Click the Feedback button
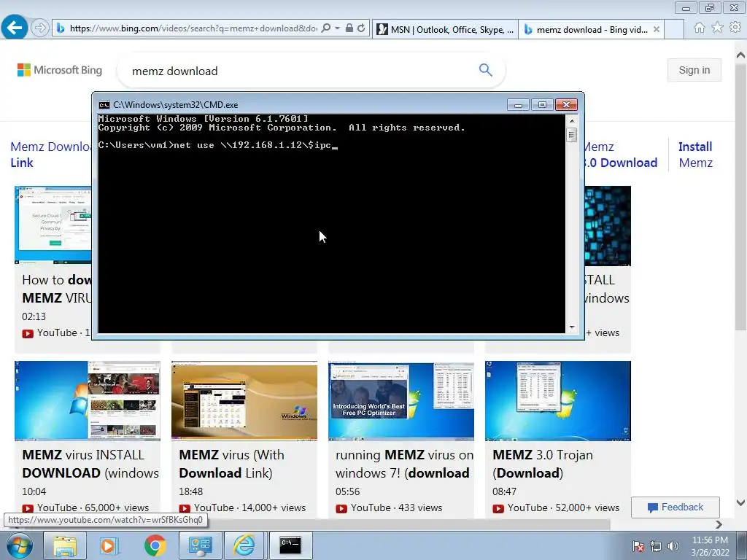Viewport: 747px width, 560px height. point(675,507)
